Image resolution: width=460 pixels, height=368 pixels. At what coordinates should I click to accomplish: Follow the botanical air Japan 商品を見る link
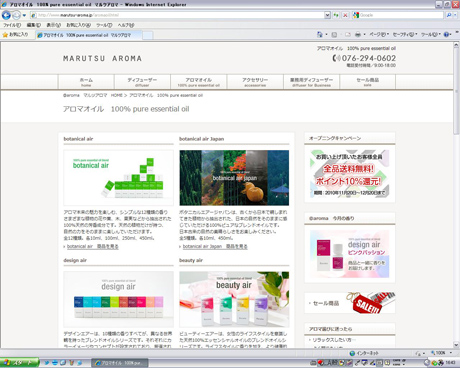click(x=215, y=247)
